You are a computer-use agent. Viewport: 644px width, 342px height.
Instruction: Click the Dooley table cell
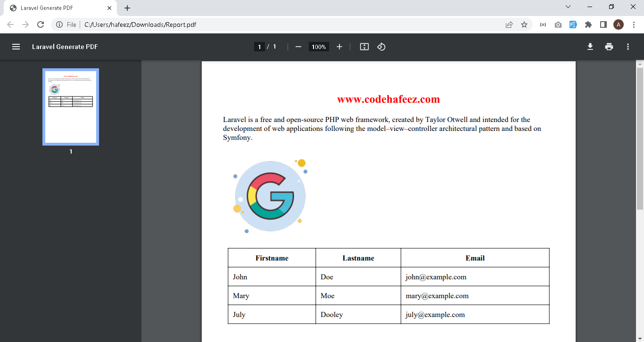tap(358, 315)
